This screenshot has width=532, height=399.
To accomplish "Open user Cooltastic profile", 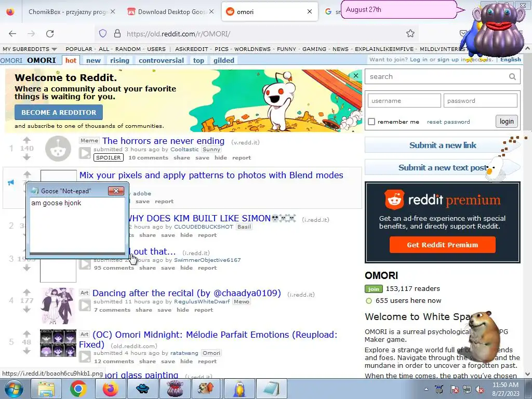I will coord(184,149).
